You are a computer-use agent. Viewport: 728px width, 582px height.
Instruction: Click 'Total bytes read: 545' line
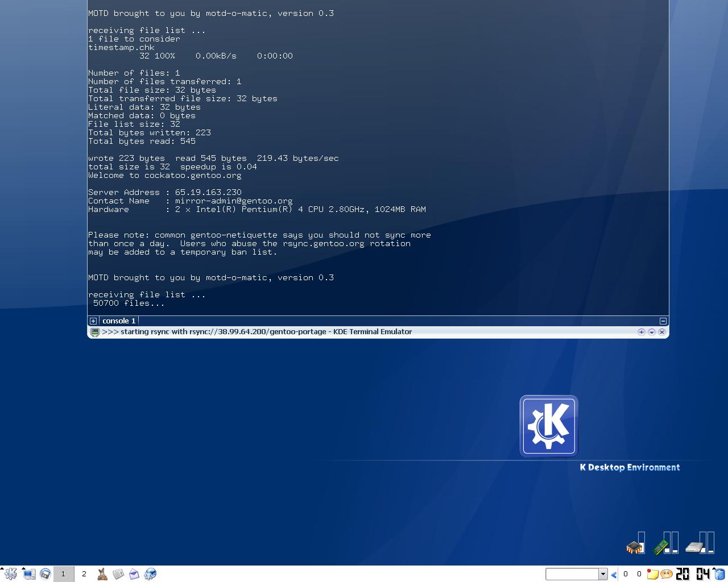click(x=142, y=142)
